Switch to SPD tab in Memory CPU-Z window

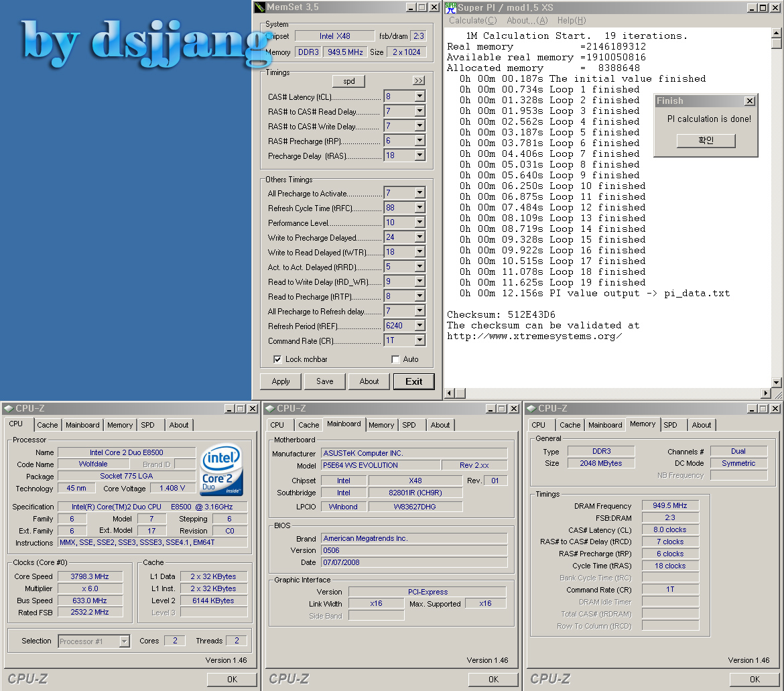click(x=671, y=425)
